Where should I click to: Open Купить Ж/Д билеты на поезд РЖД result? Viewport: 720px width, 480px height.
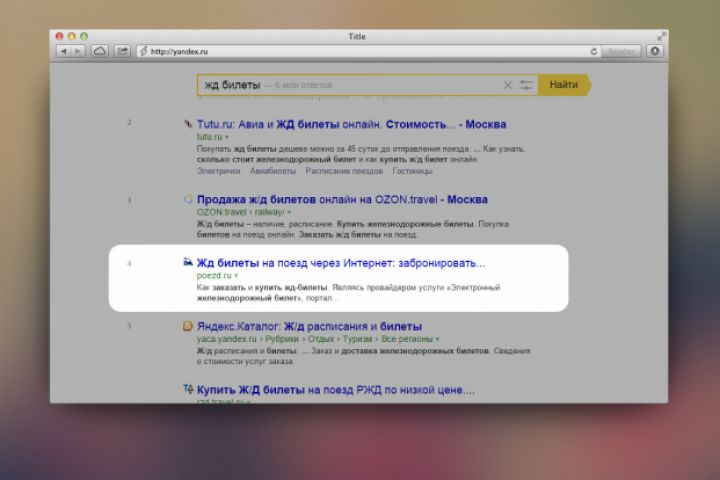pyautogui.click(x=336, y=390)
